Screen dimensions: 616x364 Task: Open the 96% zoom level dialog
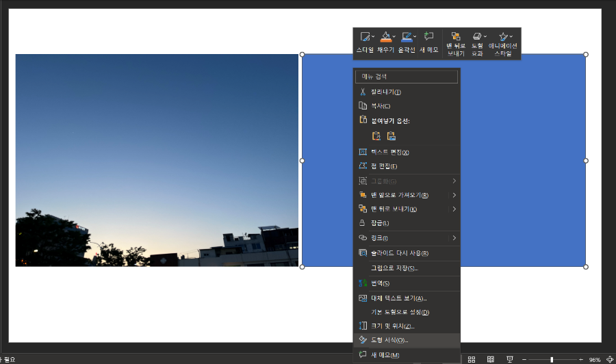click(594, 360)
